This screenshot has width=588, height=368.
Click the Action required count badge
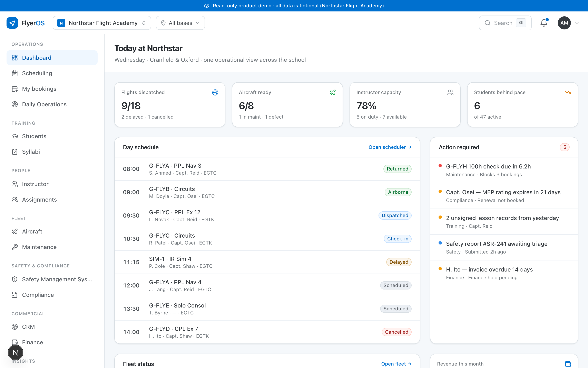click(565, 147)
